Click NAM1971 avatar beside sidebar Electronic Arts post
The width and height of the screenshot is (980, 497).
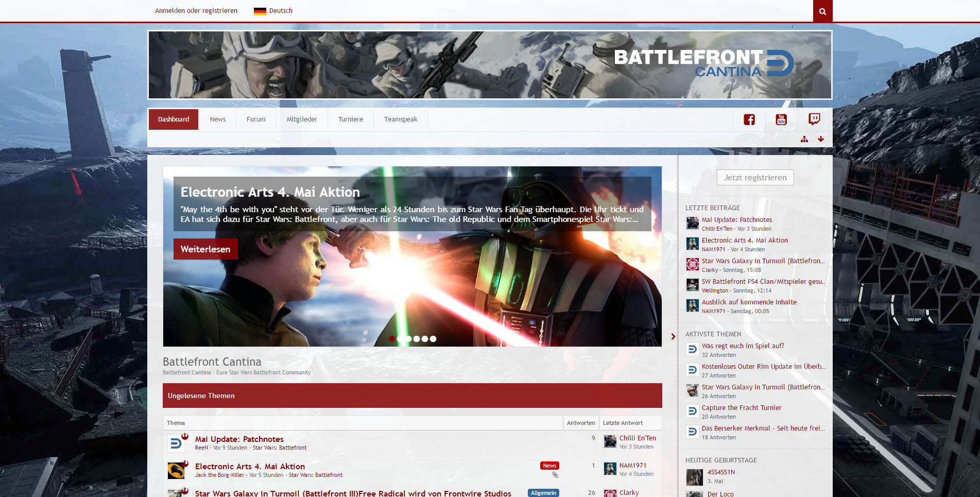point(693,244)
